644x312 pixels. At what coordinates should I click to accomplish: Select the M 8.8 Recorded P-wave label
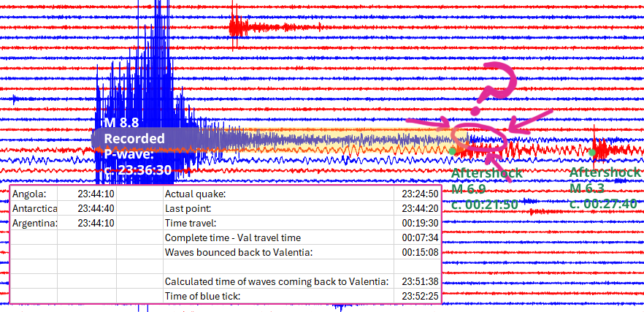(x=137, y=145)
